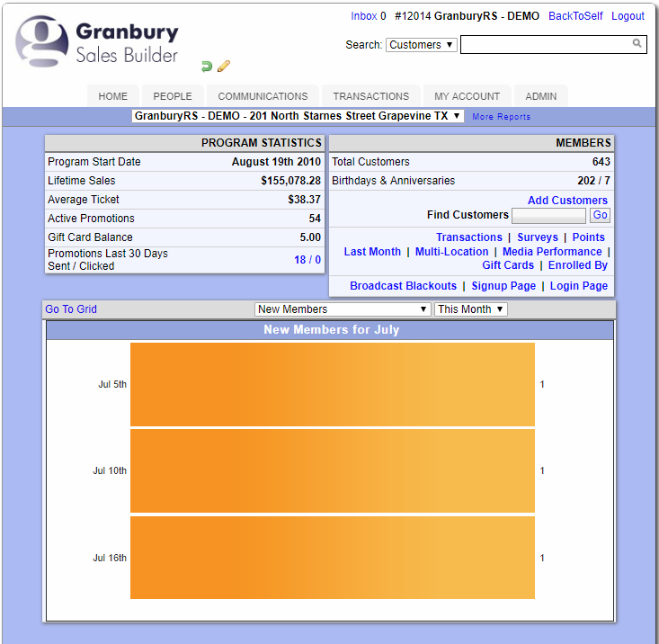Open the Search category Customers dropdown
659x644 pixels.
(x=421, y=45)
